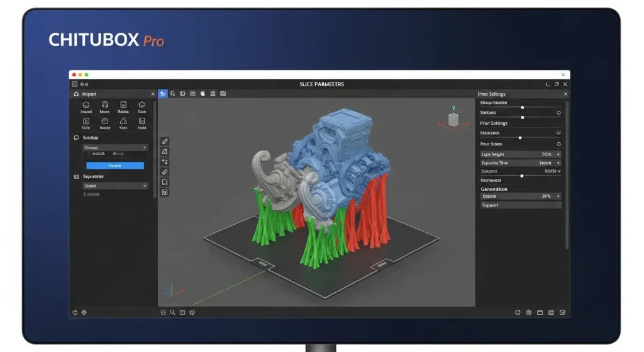
Task: Click the XYZ axis gizmo in viewport corner
Action: click(x=172, y=290)
